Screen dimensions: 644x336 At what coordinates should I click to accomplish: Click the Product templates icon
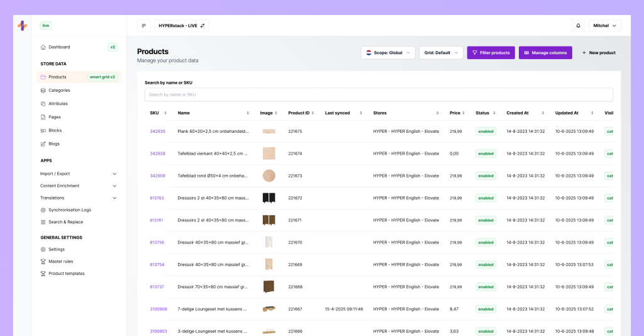coord(43,274)
